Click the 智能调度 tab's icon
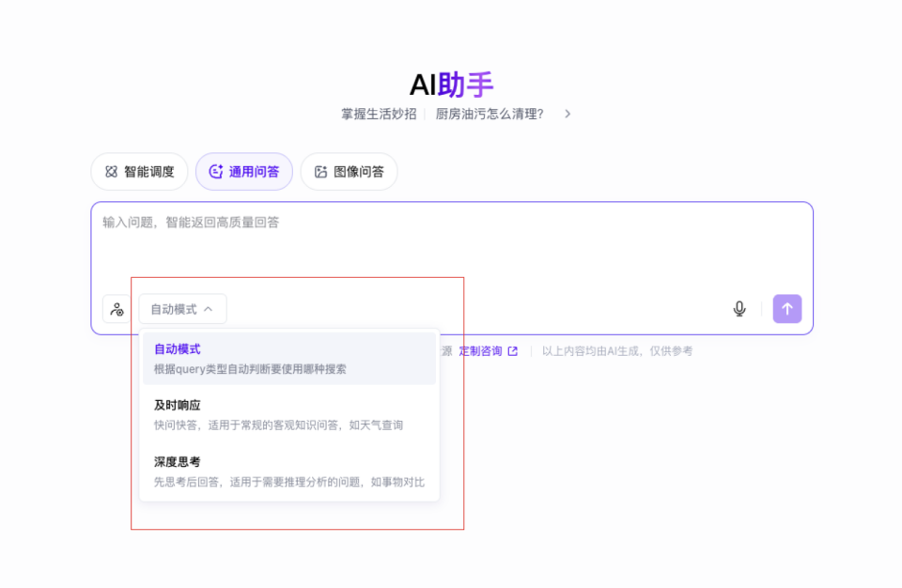This screenshot has height=588, width=902. pos(111,172)
